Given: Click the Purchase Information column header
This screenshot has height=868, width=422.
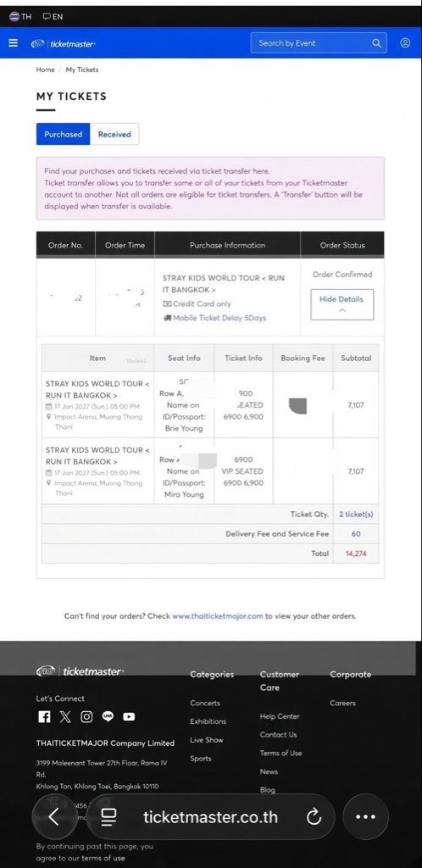Looking at the screenshot, I should pyautogui.click(x=227, y=245).
